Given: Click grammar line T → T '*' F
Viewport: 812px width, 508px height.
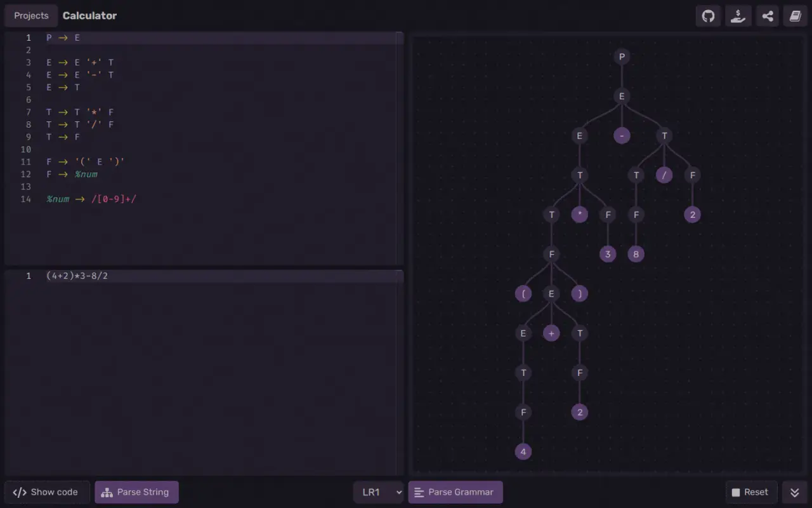Looking at the screenshot, I should 80,112.
